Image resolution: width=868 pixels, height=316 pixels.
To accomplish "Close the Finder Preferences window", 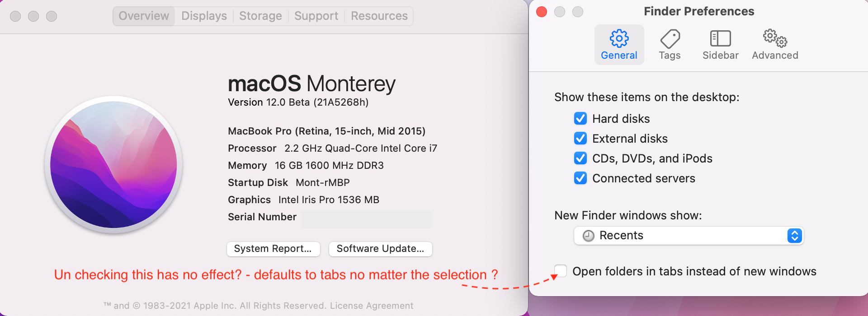I will click(542, 12).
